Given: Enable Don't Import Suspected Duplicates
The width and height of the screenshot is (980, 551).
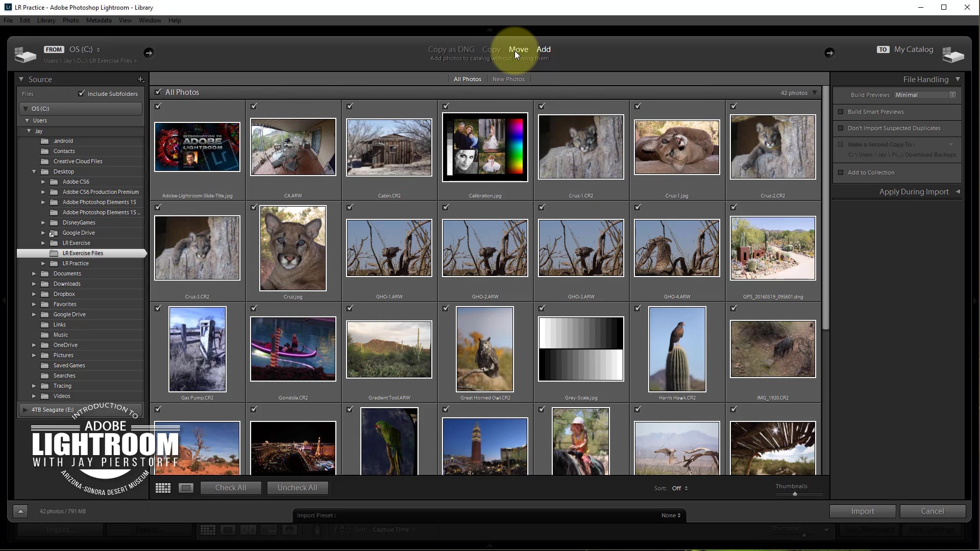Looking at the screenshot, I should 841,128.
